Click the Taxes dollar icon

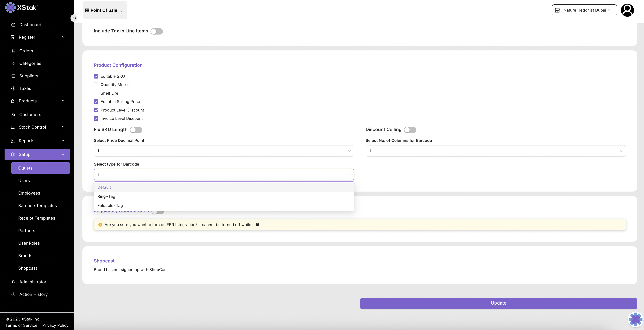pyautogui.click(x=13, y=88)
